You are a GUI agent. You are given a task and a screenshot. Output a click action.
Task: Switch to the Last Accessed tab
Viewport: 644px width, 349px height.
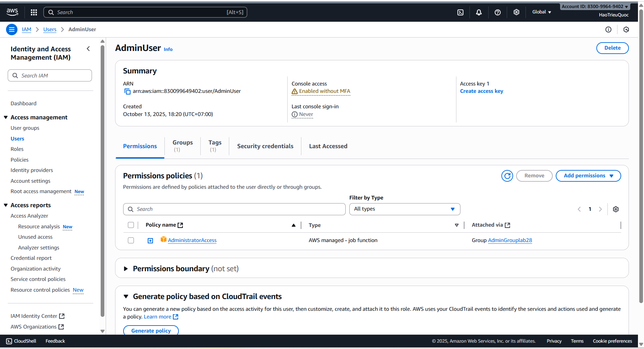pyautogui.click(x=328, y=146)
